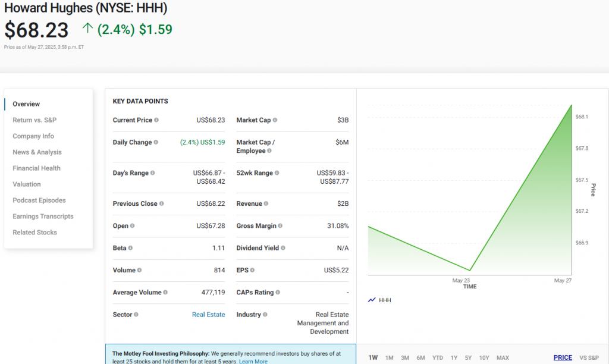
Task: Select News & Analysis in the sidebar
Action: pos(37,152)
